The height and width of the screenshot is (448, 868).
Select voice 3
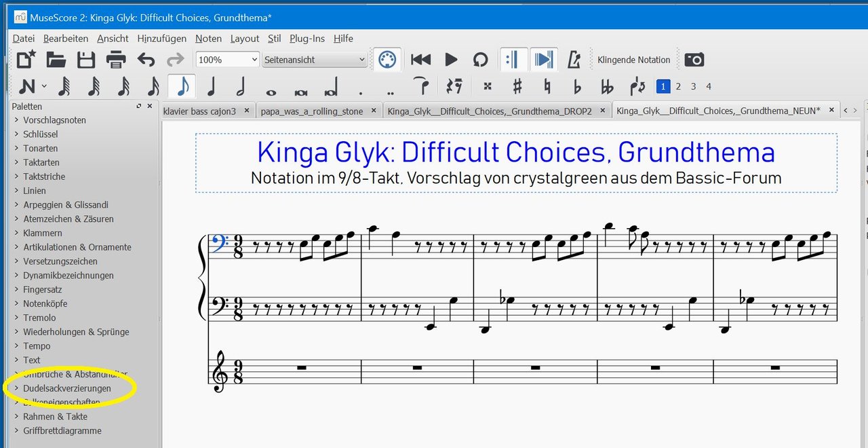pos(694,86)
